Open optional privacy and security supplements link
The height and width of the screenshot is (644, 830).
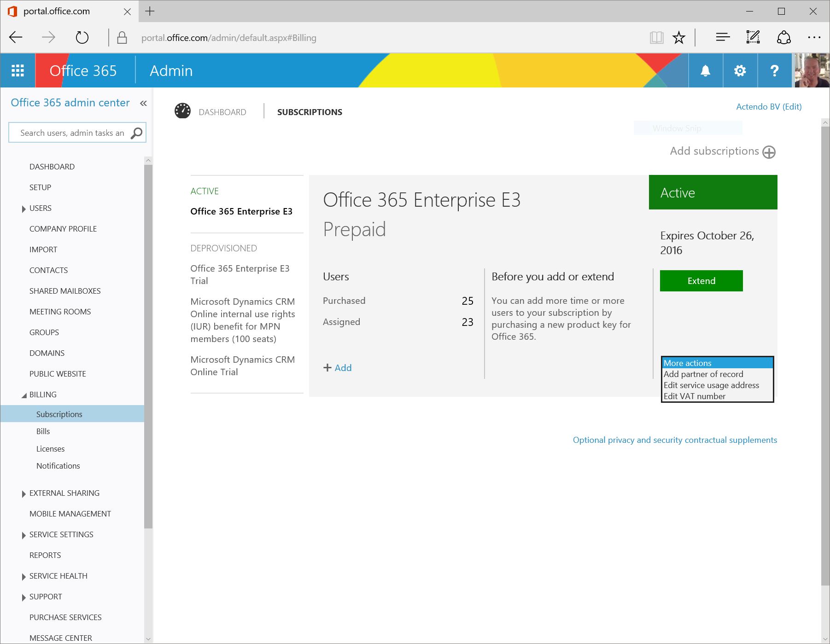pos(675,440)
